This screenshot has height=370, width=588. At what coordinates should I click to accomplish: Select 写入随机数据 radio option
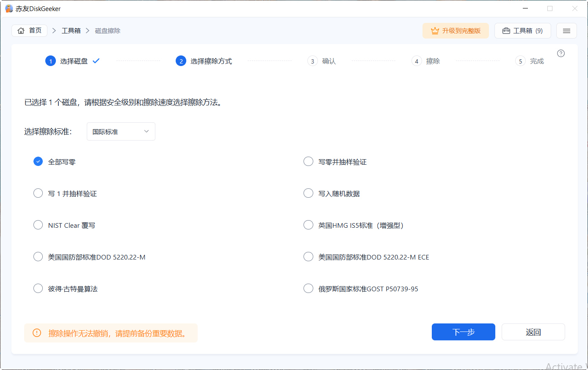308,193
